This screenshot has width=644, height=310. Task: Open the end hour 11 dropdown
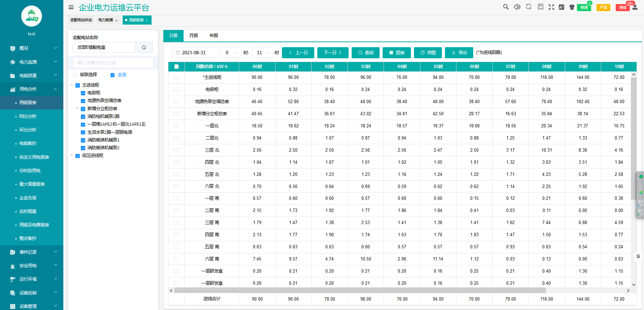(x=262, y=53)
